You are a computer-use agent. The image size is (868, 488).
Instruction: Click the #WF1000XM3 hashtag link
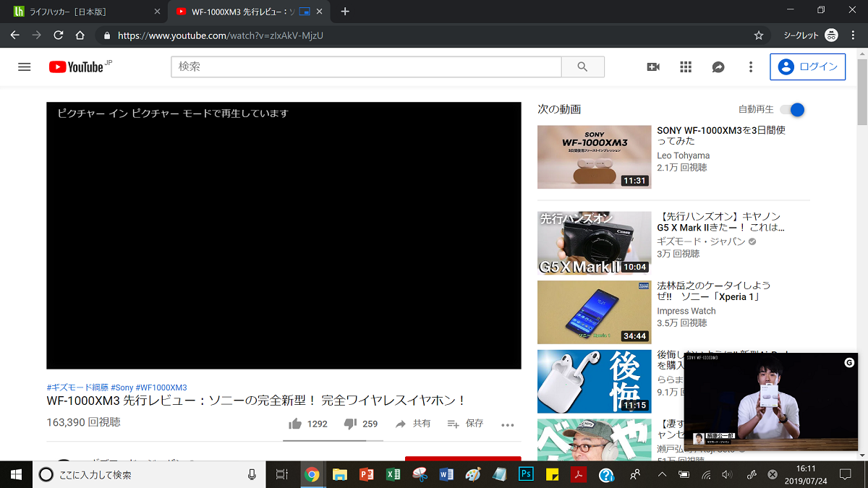(x=161, y=388)
